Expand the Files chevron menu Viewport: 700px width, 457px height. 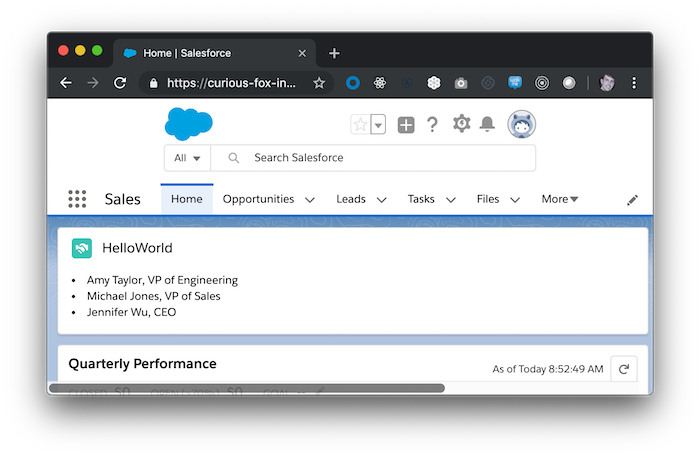pyautogui.click(x=515, y=200)
